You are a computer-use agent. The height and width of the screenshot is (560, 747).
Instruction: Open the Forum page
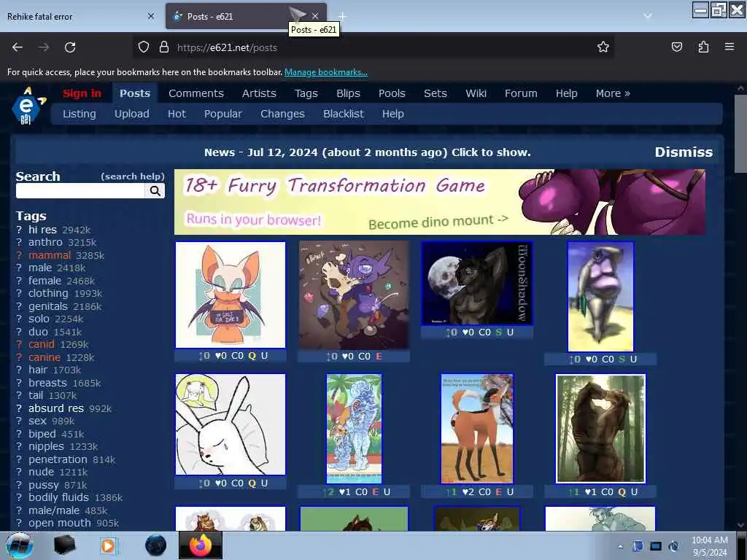click(521, 93)
